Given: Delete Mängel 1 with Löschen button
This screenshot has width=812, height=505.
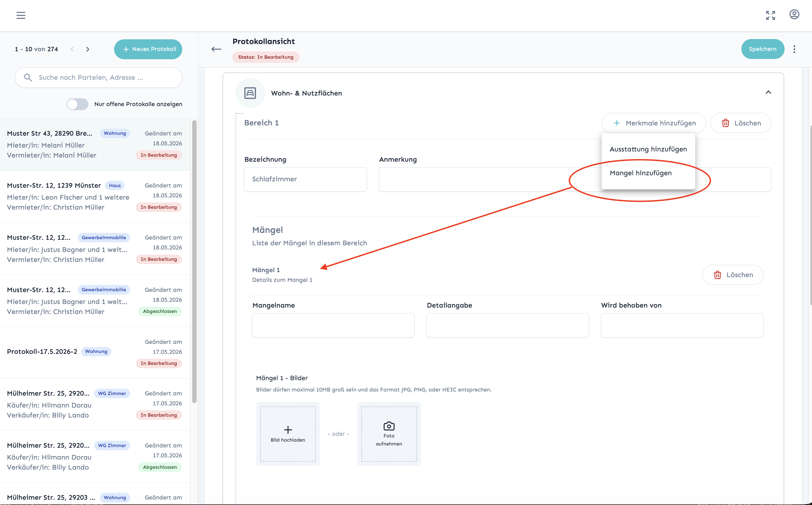Looking at the screenshot, I should pos(733,275).
